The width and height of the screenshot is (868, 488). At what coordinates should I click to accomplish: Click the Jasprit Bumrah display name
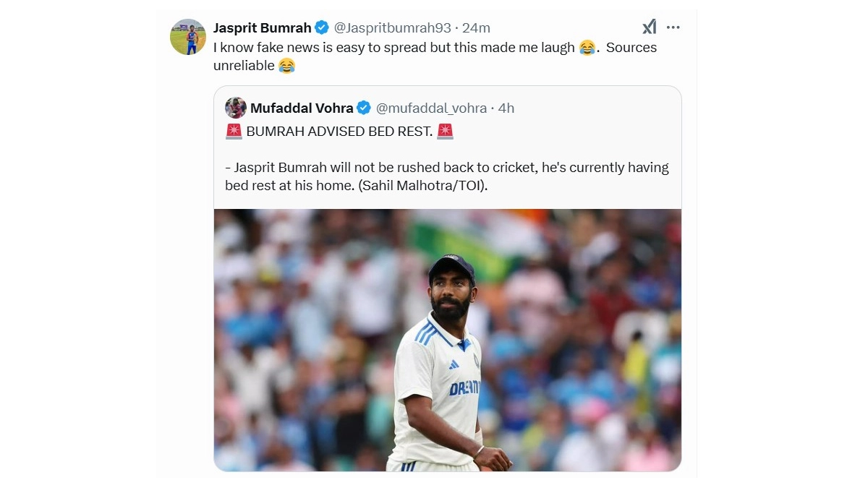(x=262, y=27)
